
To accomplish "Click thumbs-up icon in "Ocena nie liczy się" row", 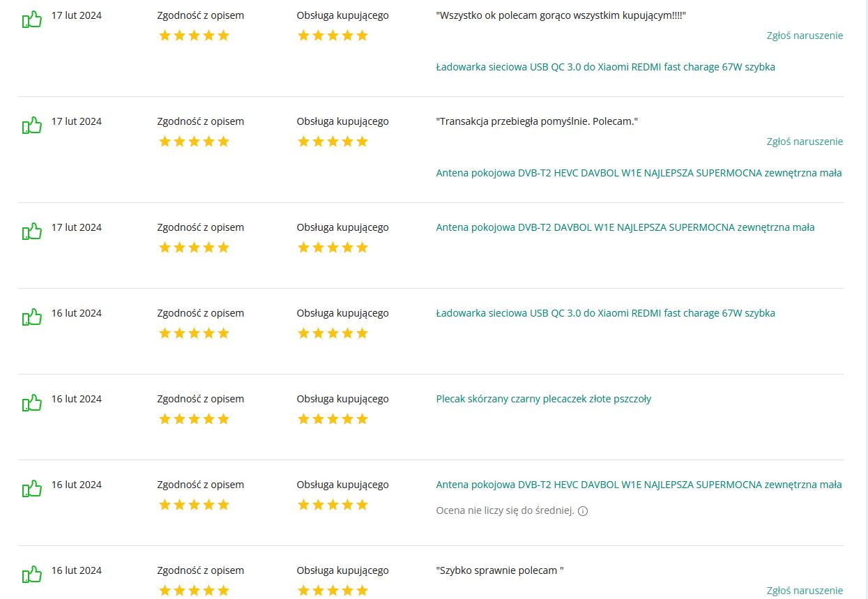I will pyautogui.click(x=32, y=488).
